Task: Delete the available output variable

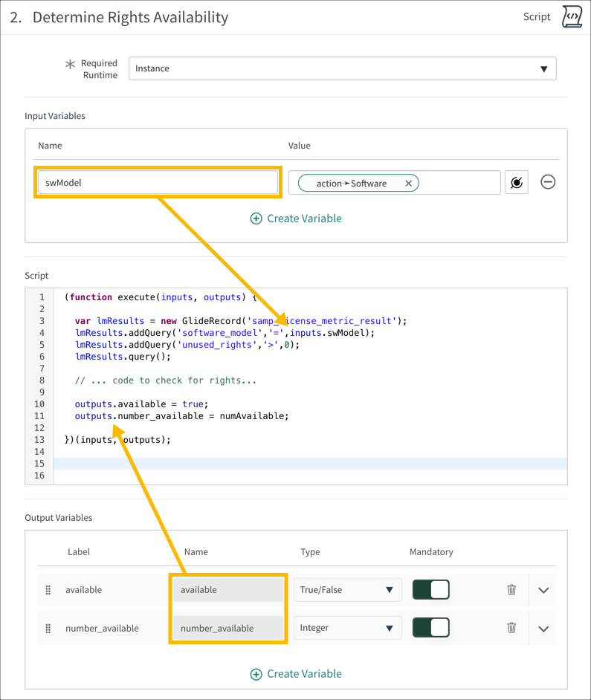Action: click(x=511, y=590)
